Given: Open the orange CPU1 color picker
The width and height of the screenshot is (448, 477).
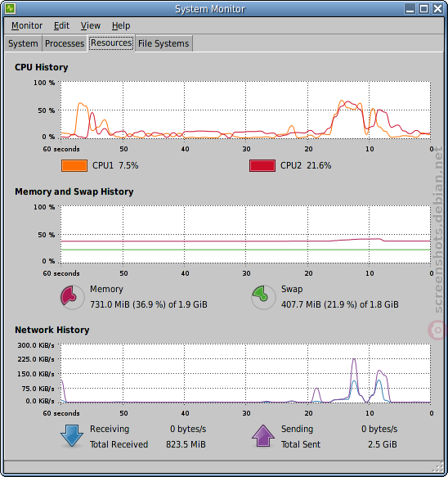Looking at the screenshot, I should 74,166.
